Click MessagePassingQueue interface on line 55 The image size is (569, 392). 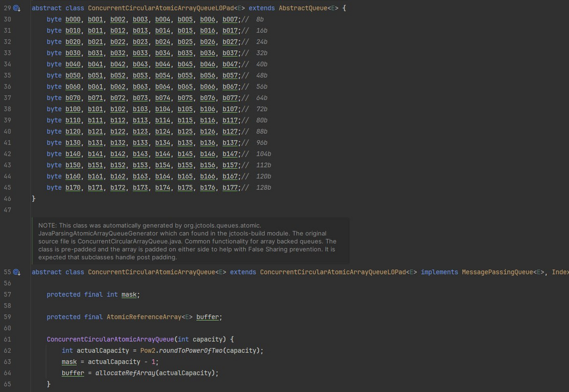coord(497,272)
